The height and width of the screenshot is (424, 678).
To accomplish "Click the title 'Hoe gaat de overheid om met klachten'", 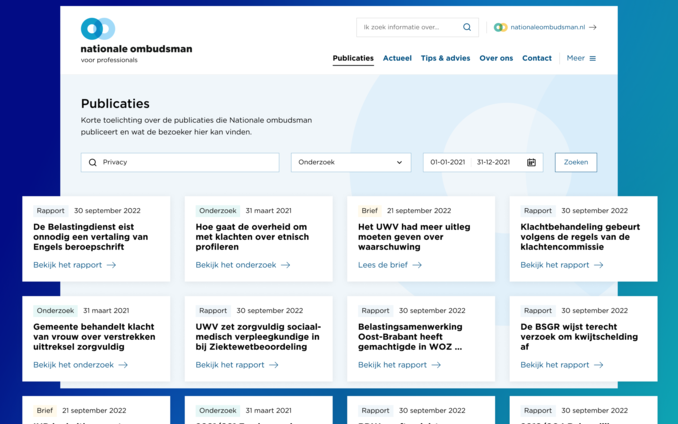I will (252, 237).
